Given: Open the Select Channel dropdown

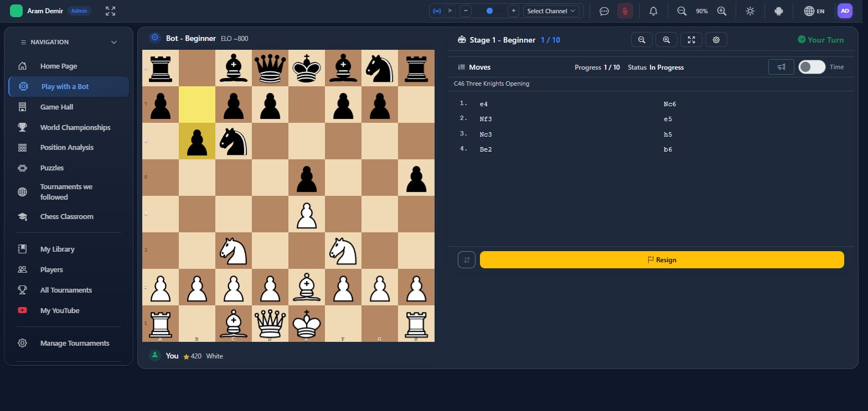Looking at the screenshot, I should (x=551, y=11).
